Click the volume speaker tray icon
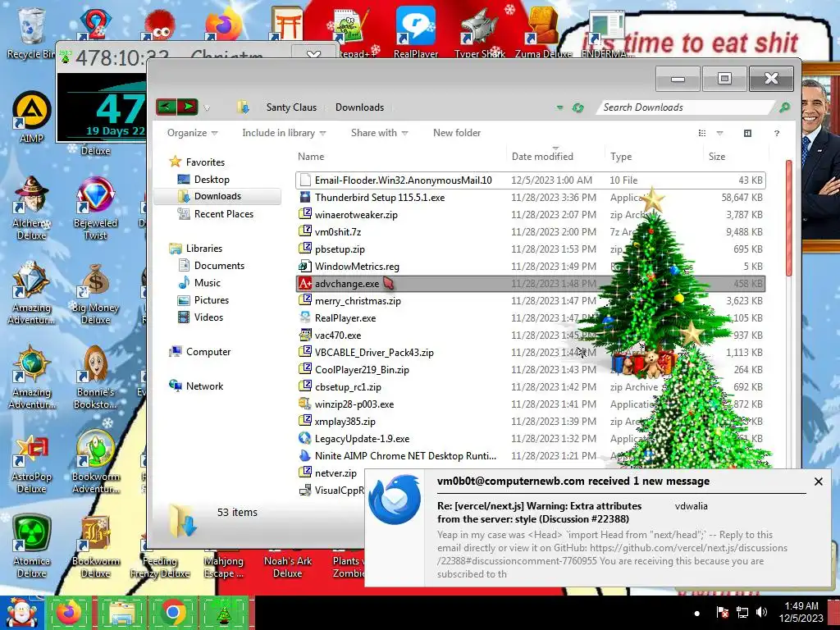Image resolution: width=840 pixels, height=630 pixels. pyautogui.click(x=761, y=612)
